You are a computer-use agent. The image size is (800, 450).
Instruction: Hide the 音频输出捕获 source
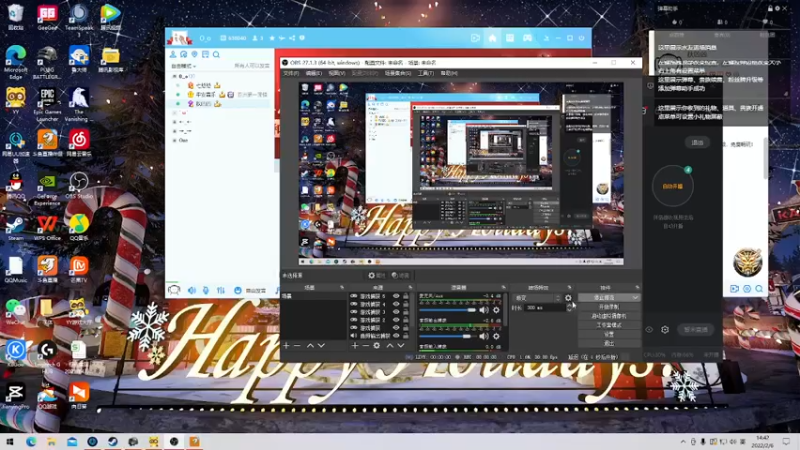[396, 336]
